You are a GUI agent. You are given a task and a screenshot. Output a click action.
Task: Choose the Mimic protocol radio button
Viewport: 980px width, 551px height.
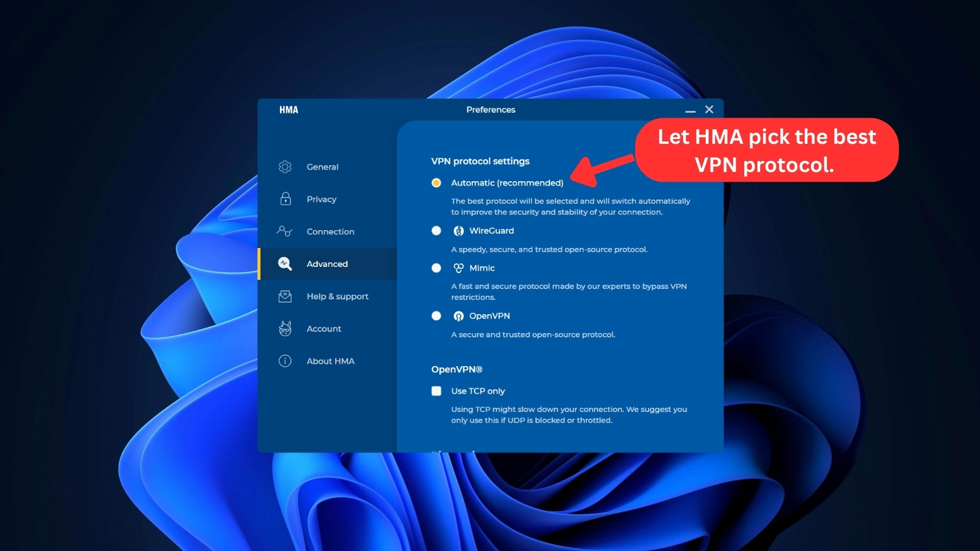pos(436,268)
